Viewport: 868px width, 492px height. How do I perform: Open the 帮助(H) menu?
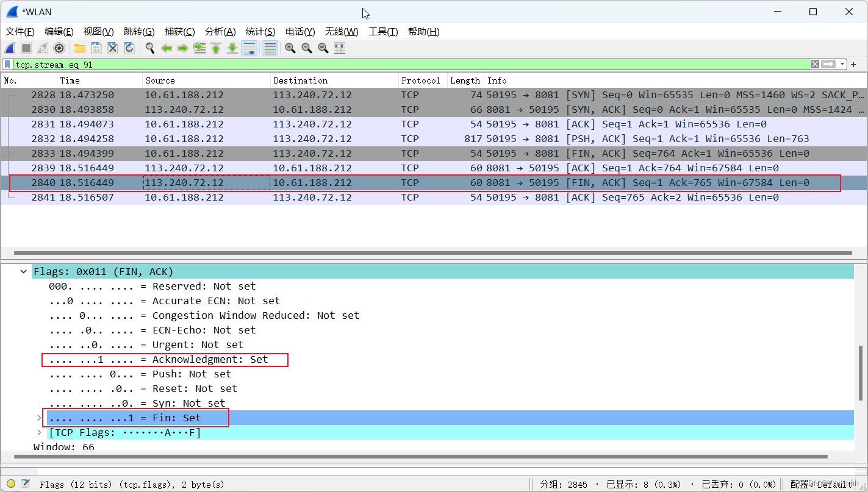[424, 32]
